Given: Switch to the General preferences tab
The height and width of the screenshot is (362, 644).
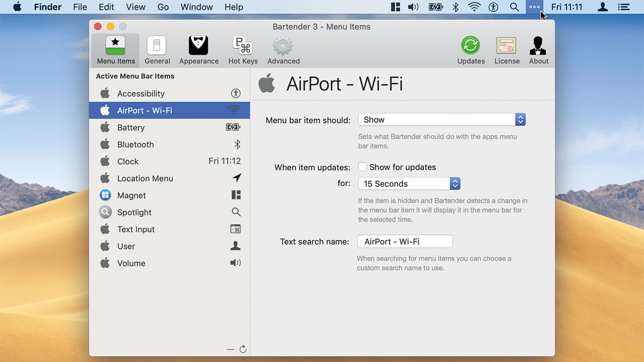Looking at the screenshot, I should [x=157, y=49].
